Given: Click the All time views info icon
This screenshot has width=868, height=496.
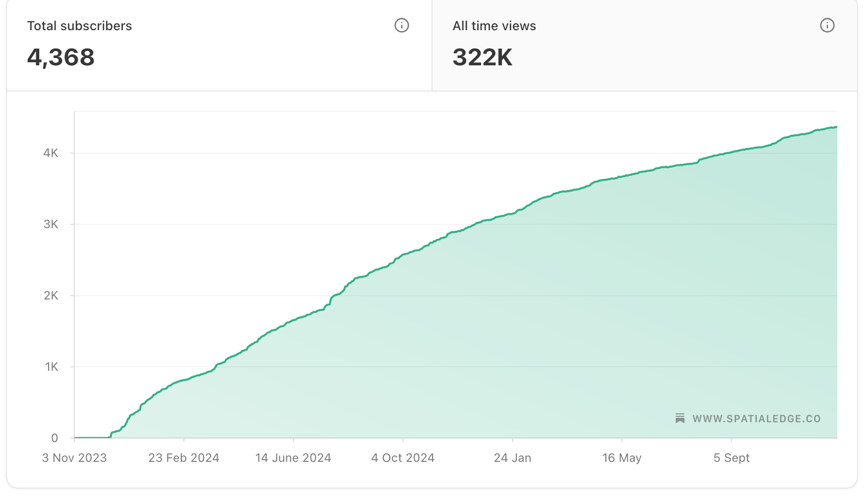Looking at the screenshot, I should point(827,25).
